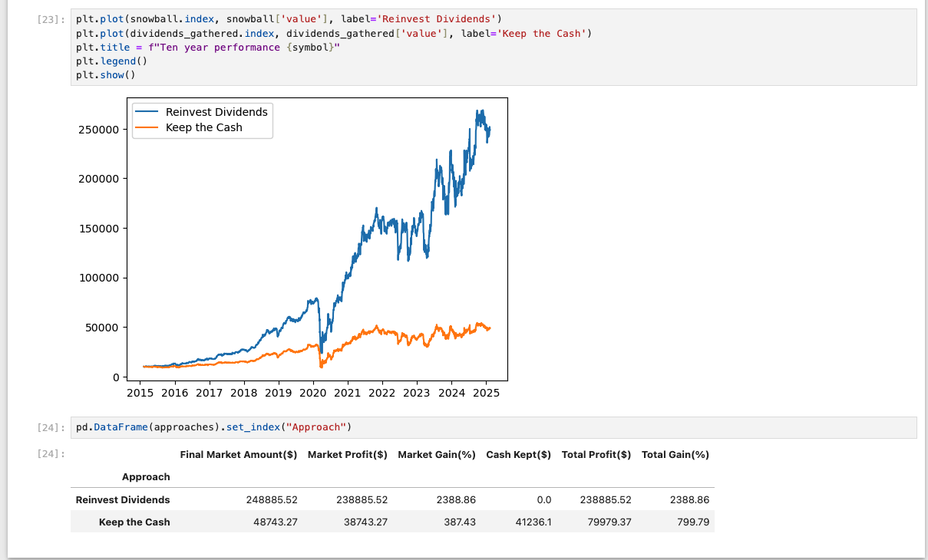Click the blue line swatch in the chart legend
The width and height of the screenshot is (928, 560).
pos(148,112)
